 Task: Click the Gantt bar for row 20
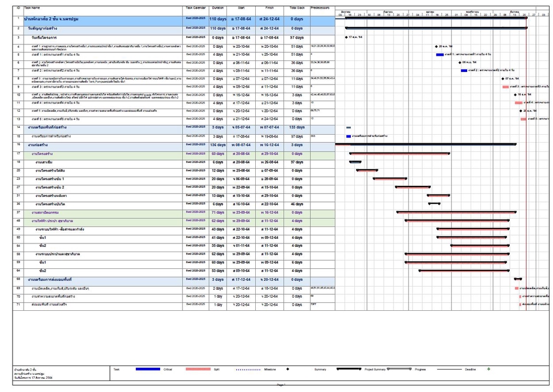(x=367, y=170)
